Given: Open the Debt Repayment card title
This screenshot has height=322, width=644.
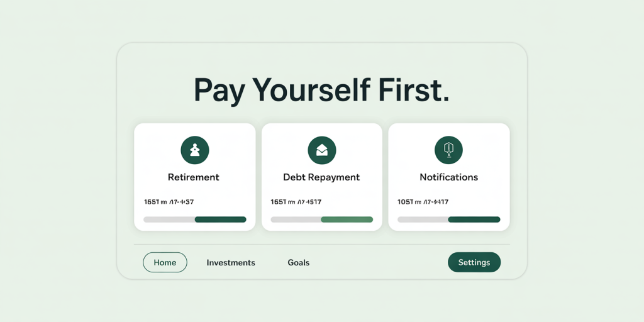Looking at the screenshot, I should (321, 177).
